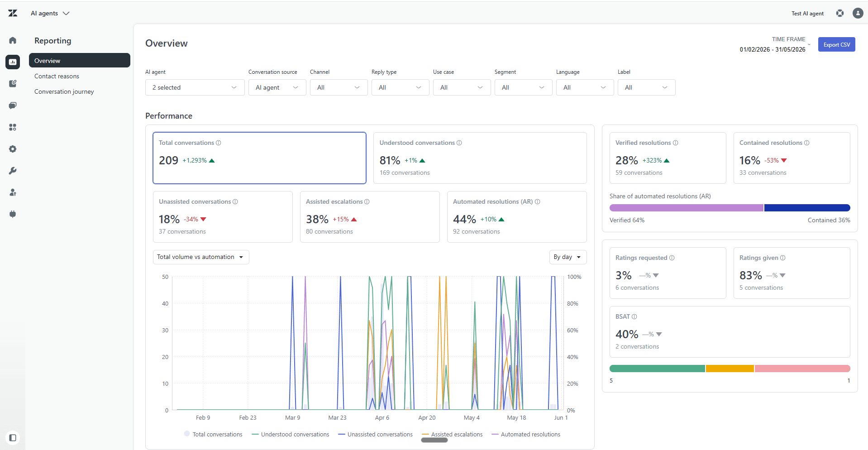Click the 'Test AI agent' label
The width and height of the screenshot is (868, 450).
click(807, 14)
